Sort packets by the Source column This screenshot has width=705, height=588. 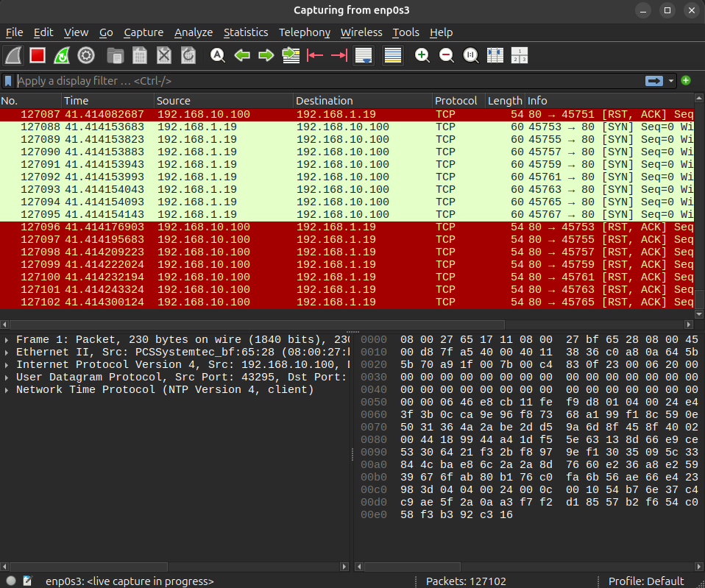pos(224,101)
